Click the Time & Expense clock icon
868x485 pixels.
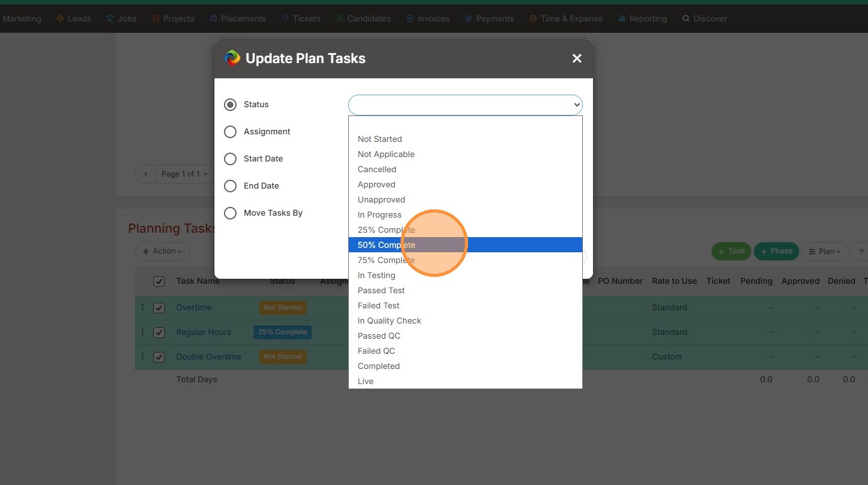(533, 19)
